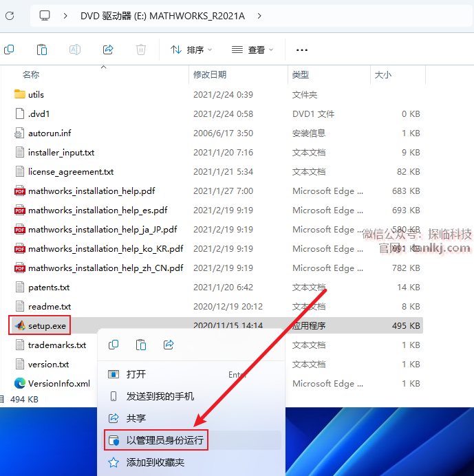Sort files by the 大小 column header
Image resolution: width=474 pixels, height=476 pixels.
coord(383,74)
